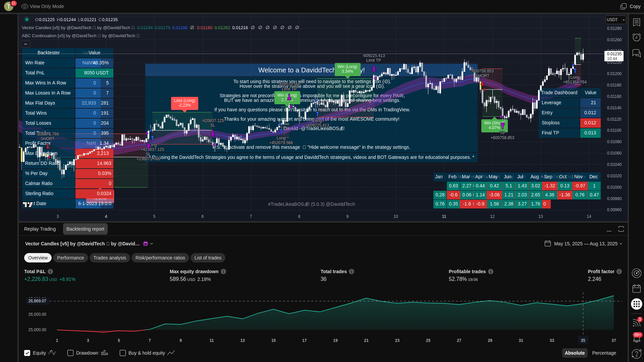The width and height of the screenshot is (644, 362).
Task: Switch to the Replay Trading tab
Action: point(40,229)
